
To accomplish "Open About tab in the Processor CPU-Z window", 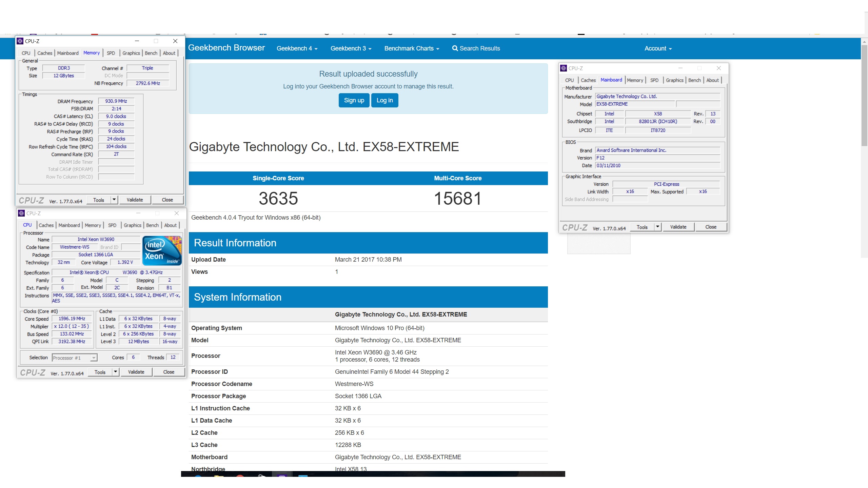I will [171, 225].
